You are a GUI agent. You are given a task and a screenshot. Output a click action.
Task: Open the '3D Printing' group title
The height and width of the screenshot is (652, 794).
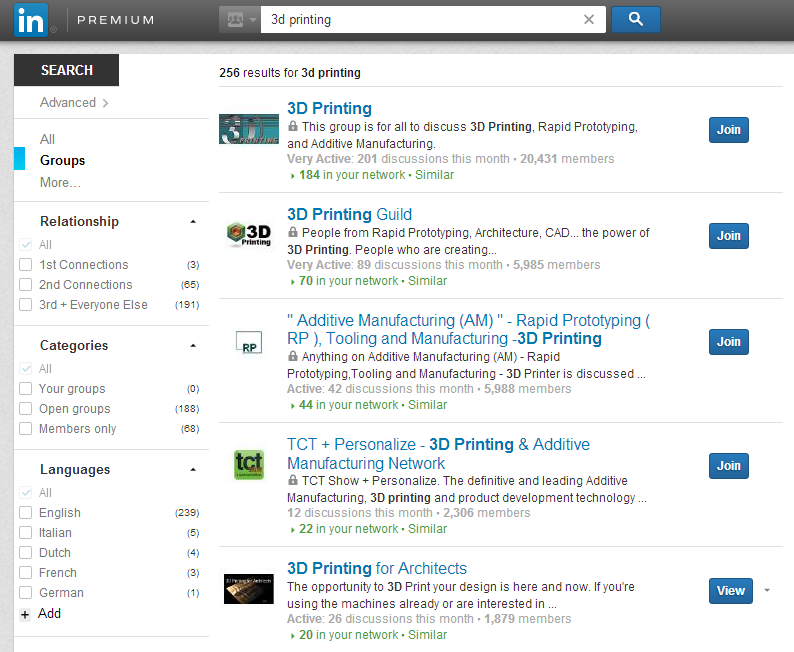(x=329, y=108)
